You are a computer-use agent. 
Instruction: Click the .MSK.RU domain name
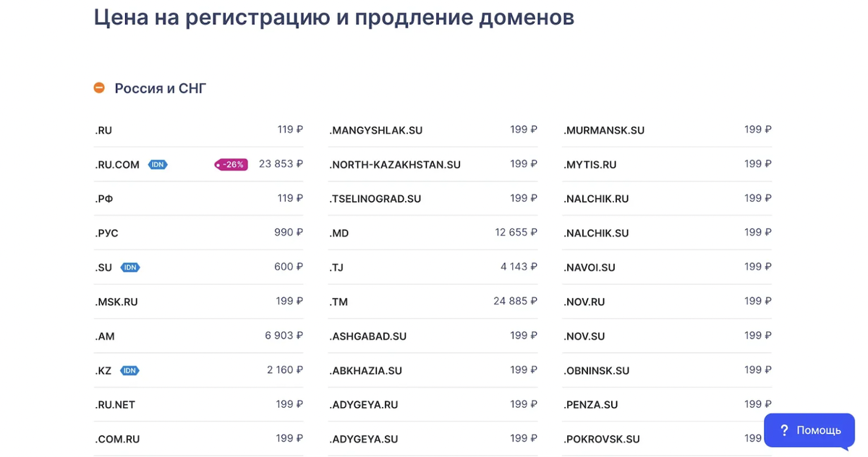(x=116, y=302)
